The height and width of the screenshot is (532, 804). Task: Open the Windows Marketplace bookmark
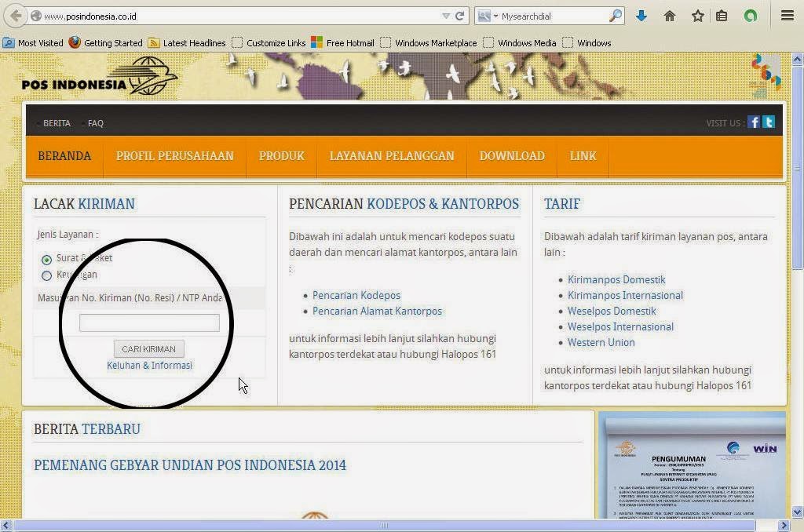(x=429, y=43)
